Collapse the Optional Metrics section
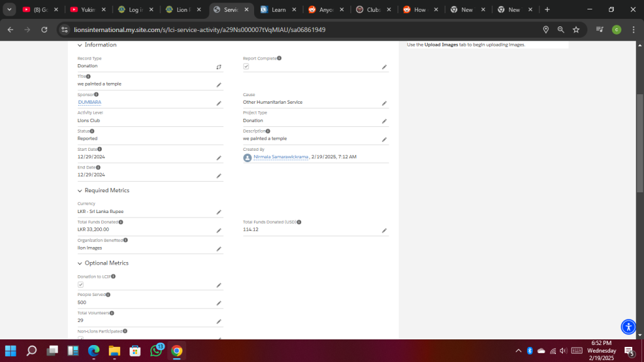 80,263
